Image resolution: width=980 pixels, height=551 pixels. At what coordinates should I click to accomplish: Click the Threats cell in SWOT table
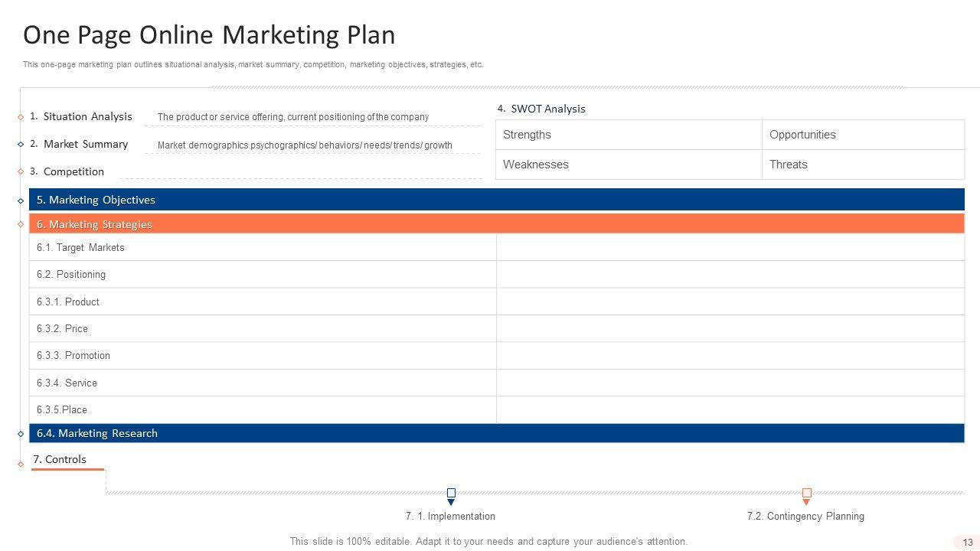coord(862,165)
